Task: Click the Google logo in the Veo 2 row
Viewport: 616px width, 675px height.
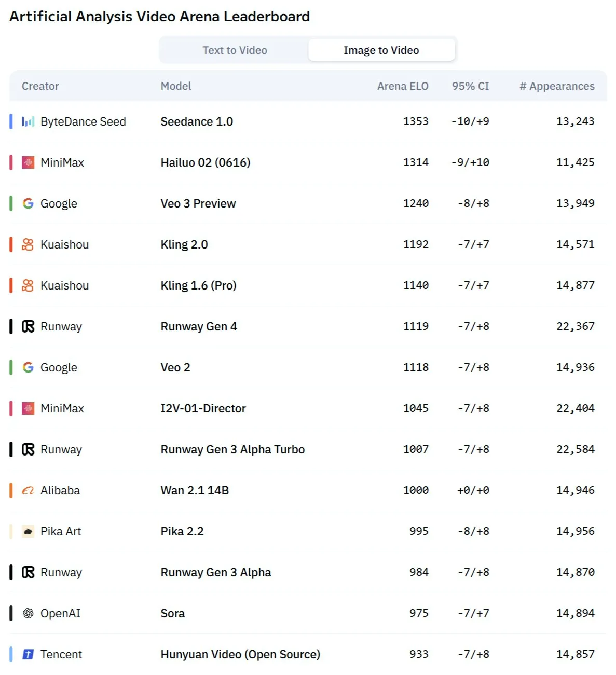Action: 28,367
